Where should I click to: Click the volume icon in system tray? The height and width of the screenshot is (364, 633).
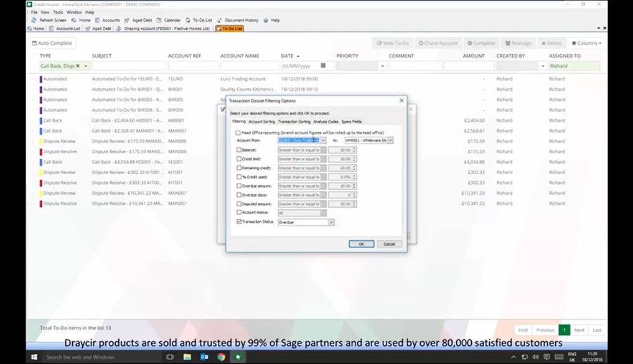[x=535, y=357]
